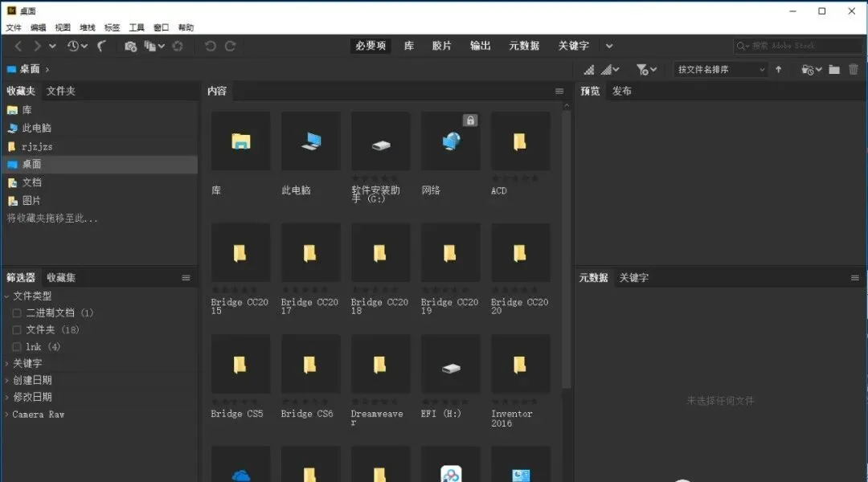
Task: Go back with the left arrow
Action: point(18,46)
